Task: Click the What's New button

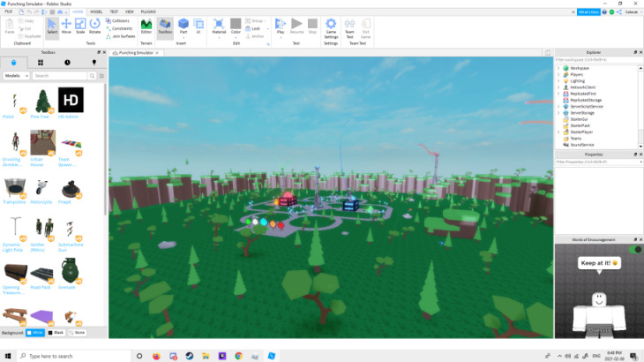Action: click(588, 11)
